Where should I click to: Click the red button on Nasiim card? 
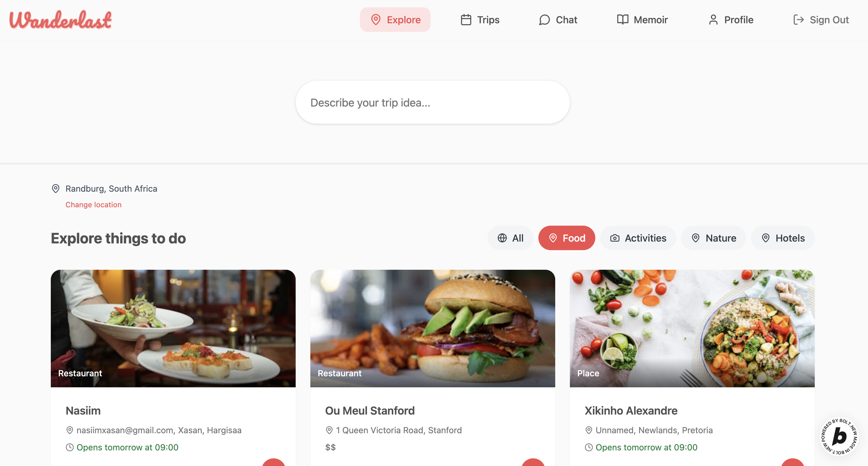274,462
